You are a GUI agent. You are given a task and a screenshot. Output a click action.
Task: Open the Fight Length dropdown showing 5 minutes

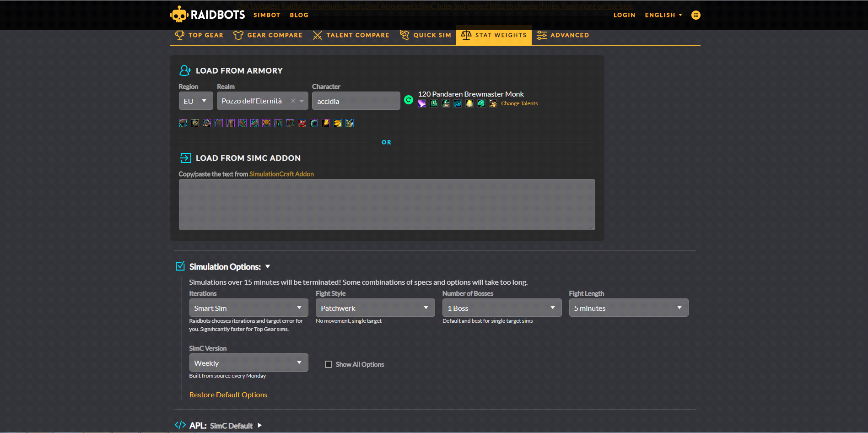[629, 308]
